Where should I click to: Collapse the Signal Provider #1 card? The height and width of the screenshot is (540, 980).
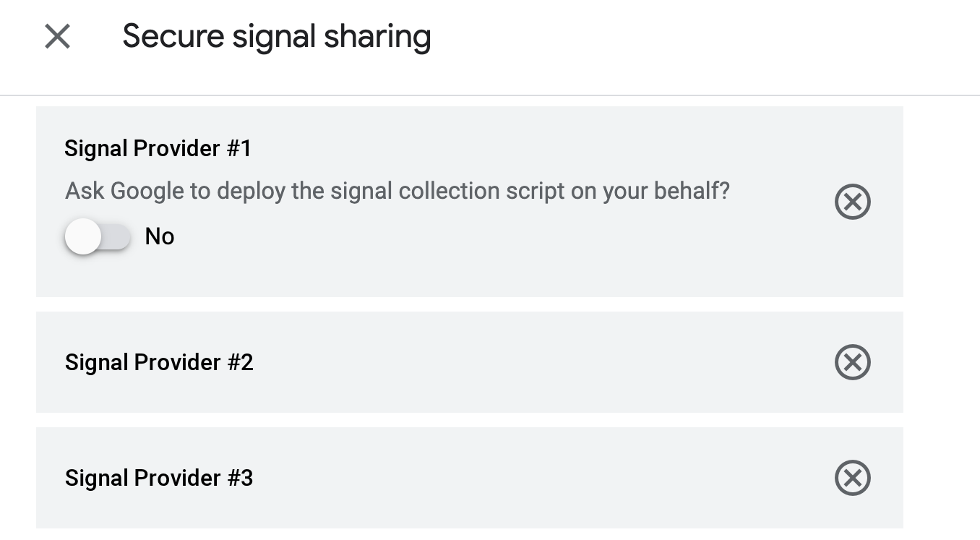tap(506, 148)
